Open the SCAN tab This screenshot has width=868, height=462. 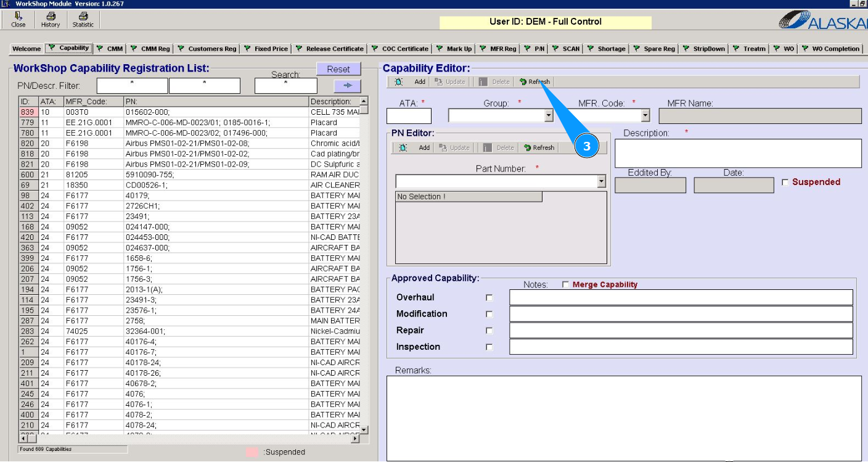(x=567, y=49)
